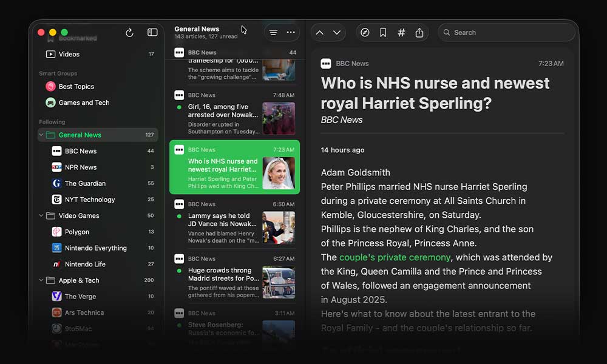Click the BBC News section header in article list

pos(234,53)
